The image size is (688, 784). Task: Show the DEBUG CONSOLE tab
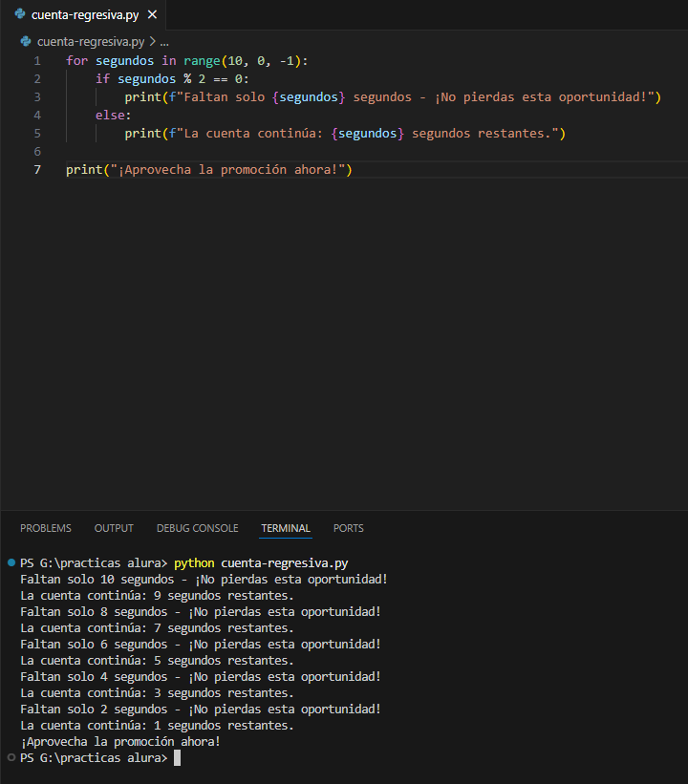tap(197, 528)
